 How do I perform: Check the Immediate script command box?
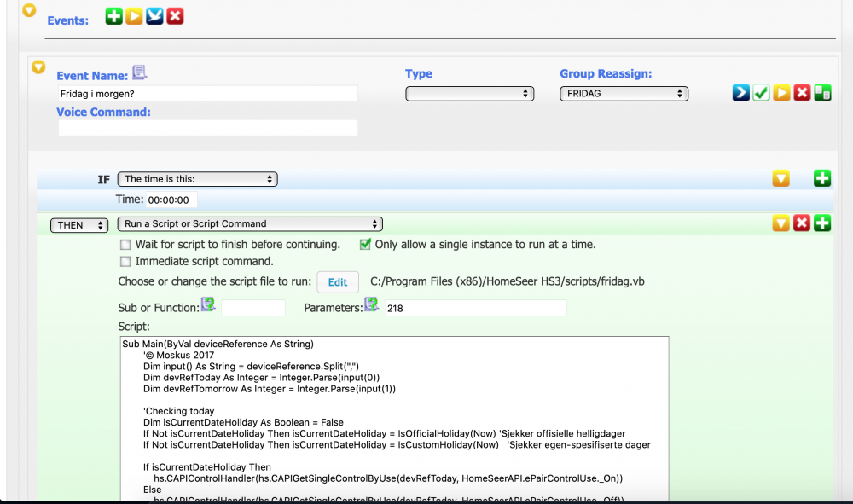[x=126, y=262]
